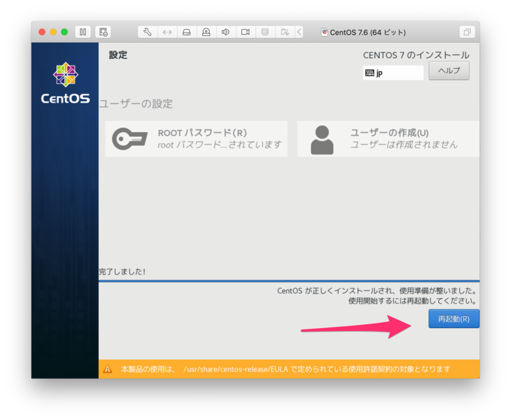The image size is (511, 420).
Task: Open the shared folders icon
Action: pyautogui.click(x=285, y=32)
